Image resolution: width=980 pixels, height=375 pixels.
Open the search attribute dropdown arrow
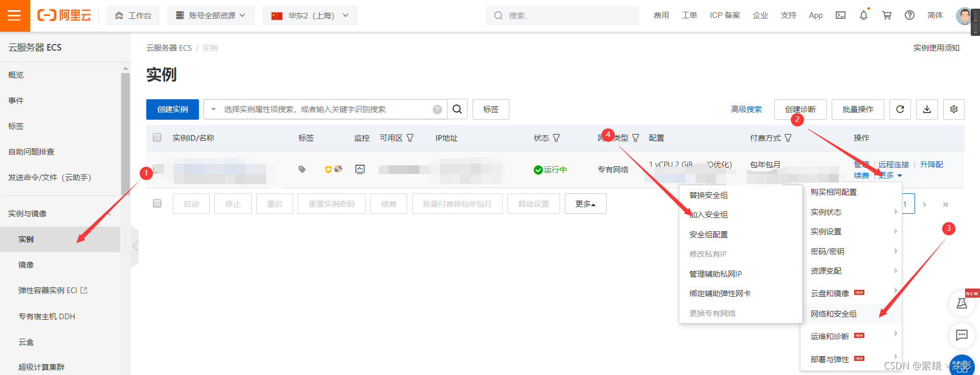(213, 109)
